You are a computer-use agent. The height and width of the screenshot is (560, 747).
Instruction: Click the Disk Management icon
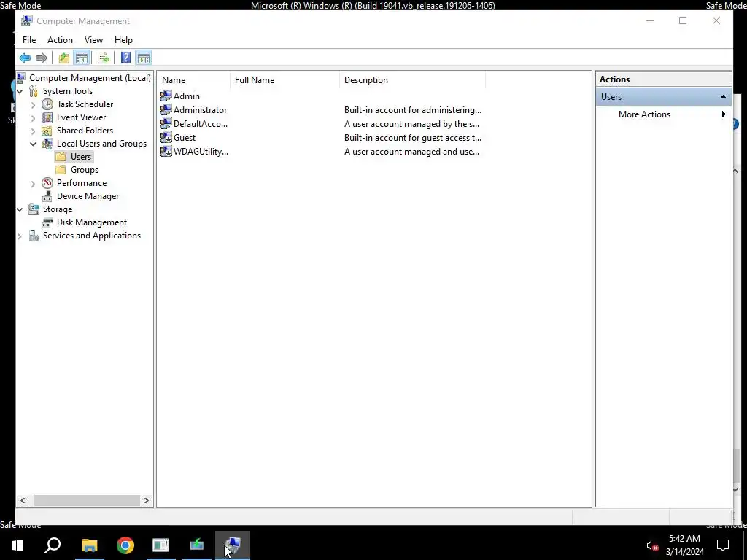(47, 222)
